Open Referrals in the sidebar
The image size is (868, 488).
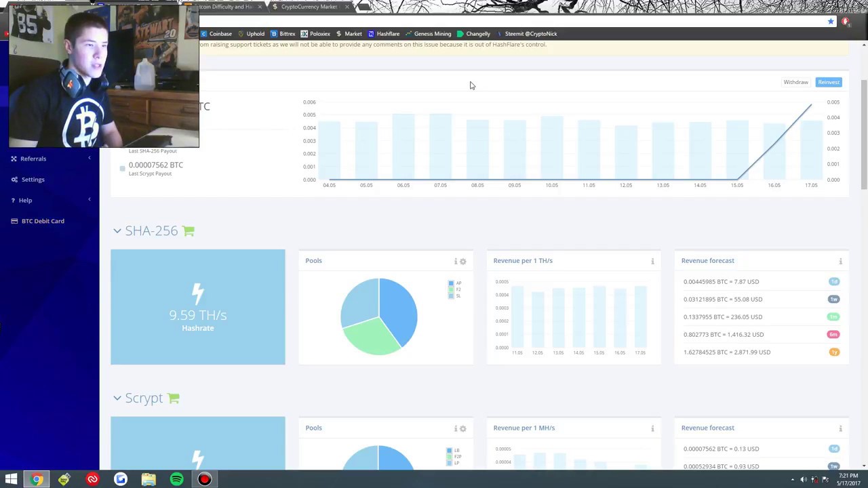(33, 159)
